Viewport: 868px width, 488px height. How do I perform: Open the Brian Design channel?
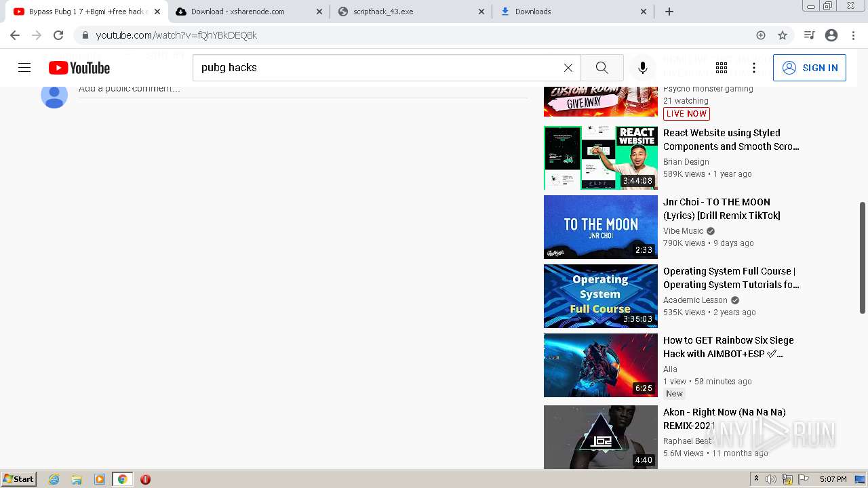pos(686,162)
